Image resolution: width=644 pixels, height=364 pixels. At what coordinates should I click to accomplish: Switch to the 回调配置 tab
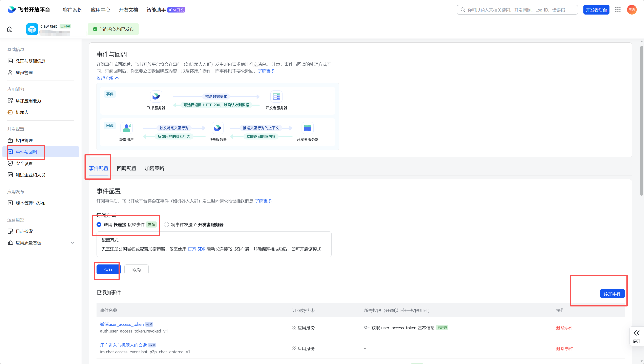(x=126, y=168)
